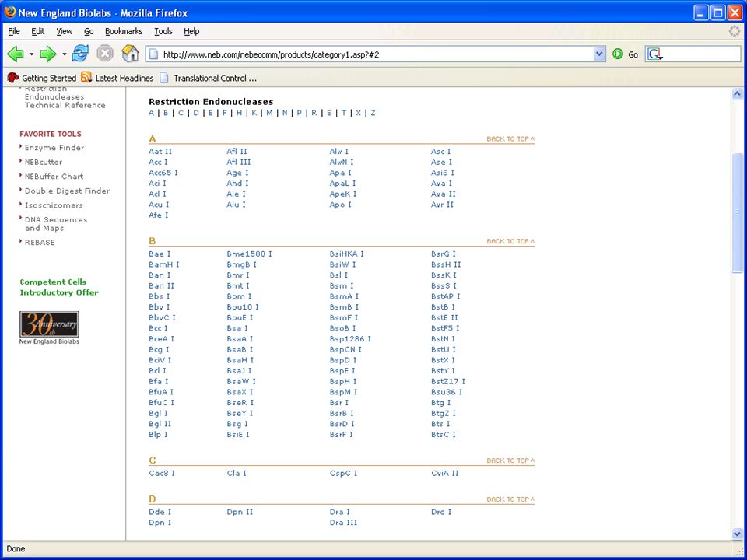Click the URL address bar field

(x=377, y=54)
